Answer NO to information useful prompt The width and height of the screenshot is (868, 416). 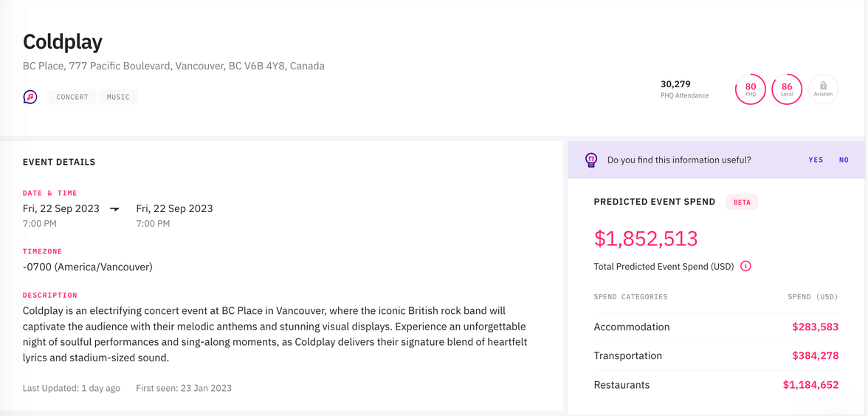(x=844, y=160)
